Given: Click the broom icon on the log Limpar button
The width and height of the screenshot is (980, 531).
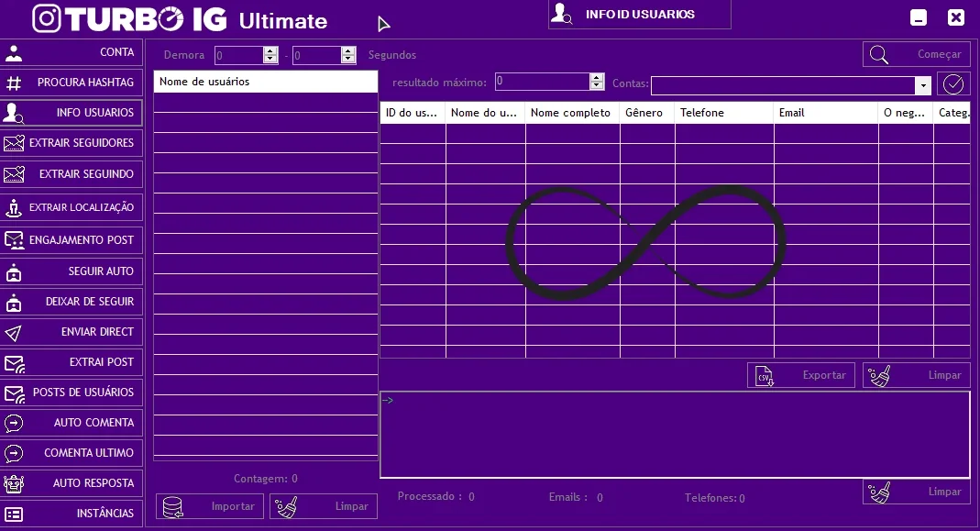Looking at the screenshot, I should point(879,492).
